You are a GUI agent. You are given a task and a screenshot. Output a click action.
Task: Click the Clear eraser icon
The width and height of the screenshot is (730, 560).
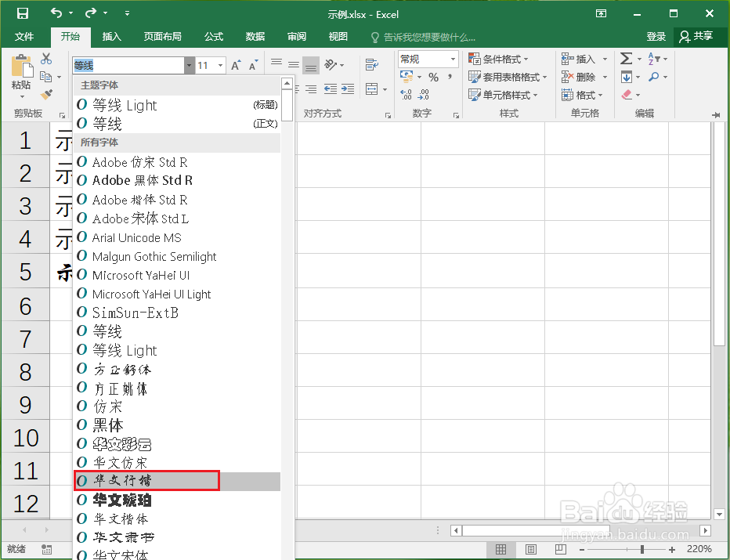[x=627, y=95]
